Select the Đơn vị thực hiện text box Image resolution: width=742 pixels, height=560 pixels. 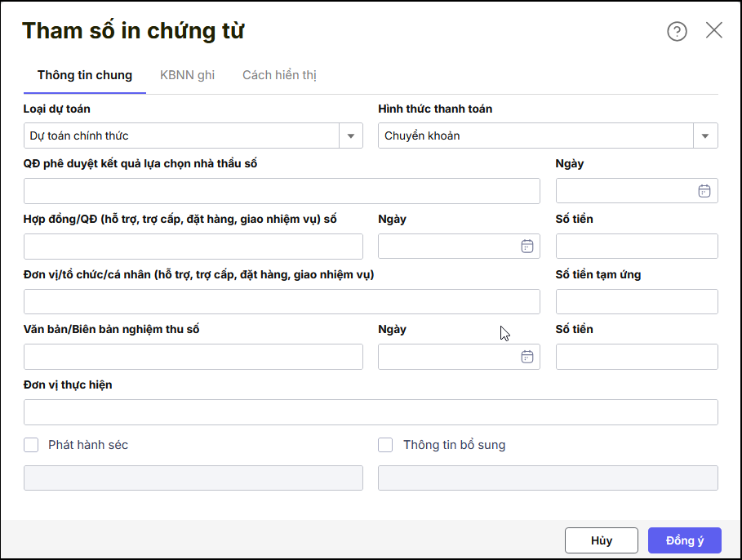(x=370, y=412)
